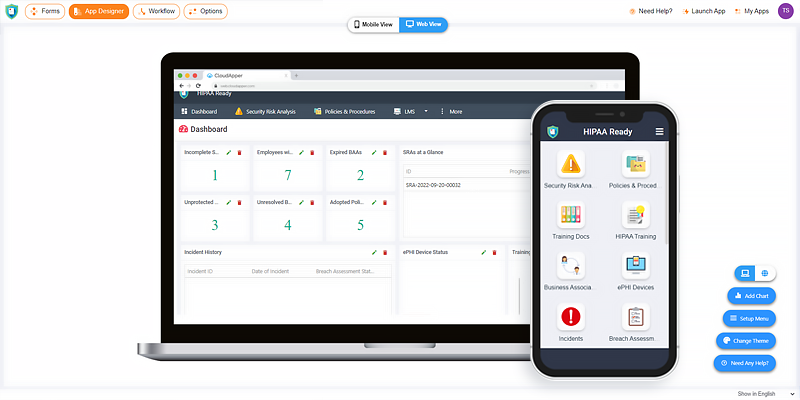Click SRA-2022-09-20-00032 row
The image size is (800, 400).
click(x=467, y=185)
